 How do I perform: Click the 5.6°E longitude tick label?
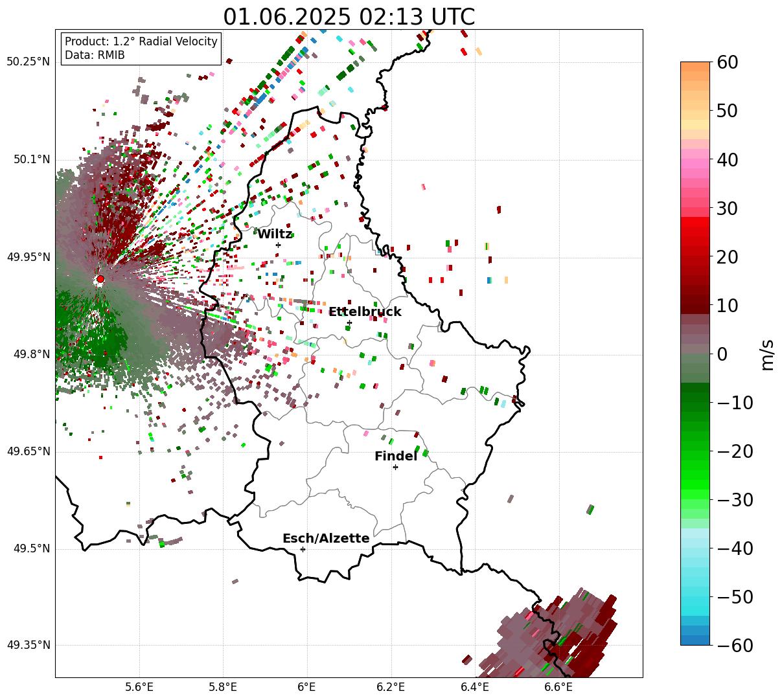click(x=139, y=688)
